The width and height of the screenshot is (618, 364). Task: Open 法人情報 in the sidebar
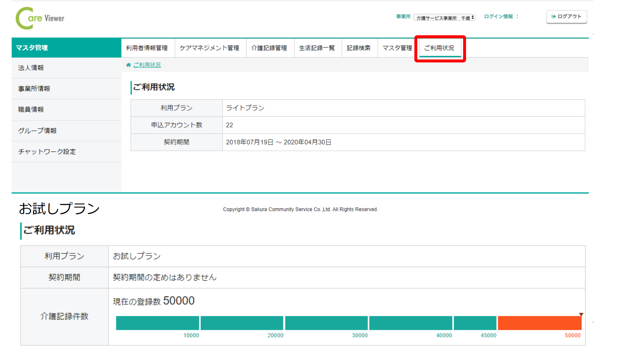31,68
